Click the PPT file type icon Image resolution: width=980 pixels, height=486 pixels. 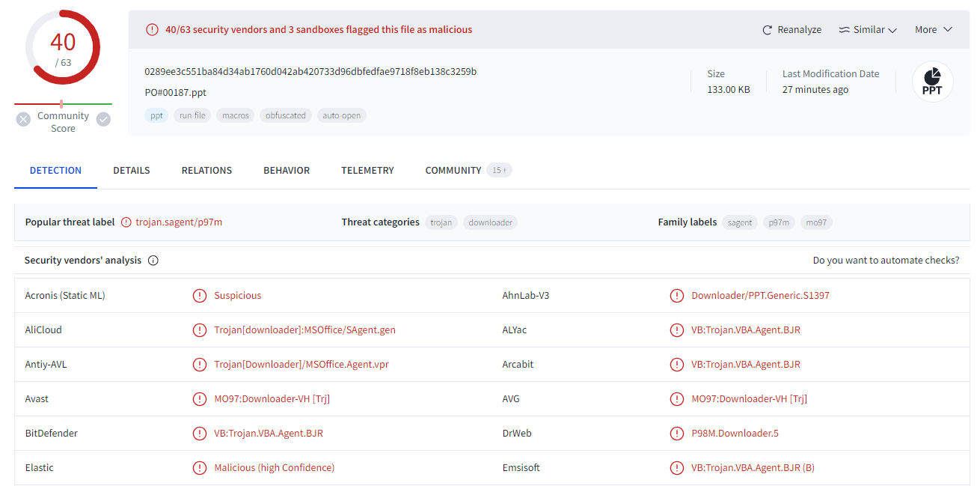click(932, 82)
